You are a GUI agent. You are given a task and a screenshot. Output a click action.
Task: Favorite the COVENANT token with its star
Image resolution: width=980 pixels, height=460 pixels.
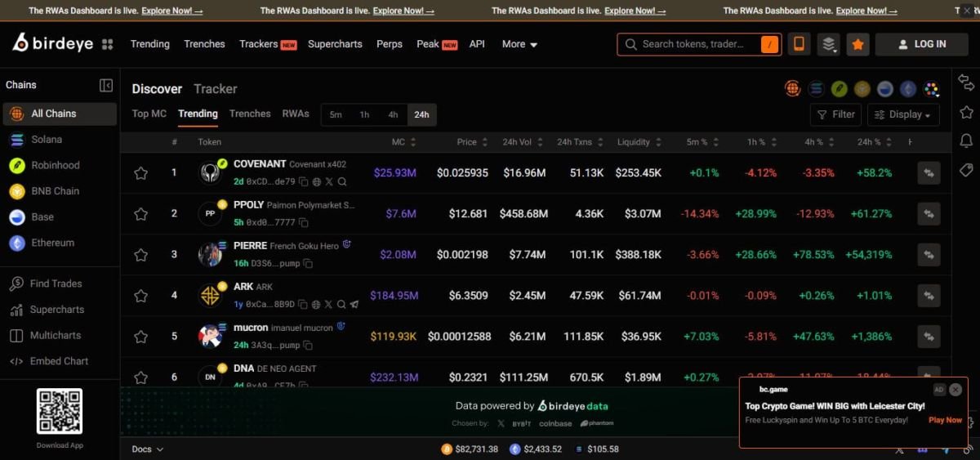point(141,173)
